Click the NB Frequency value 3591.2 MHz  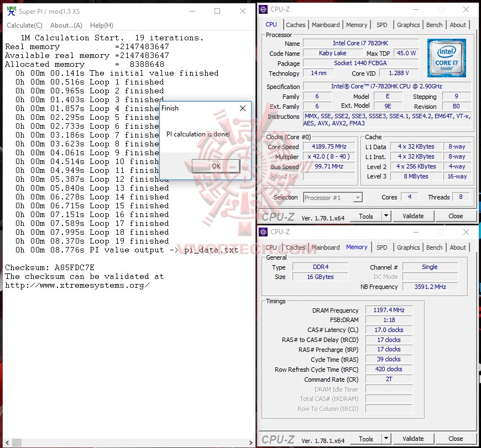point(430,287)
